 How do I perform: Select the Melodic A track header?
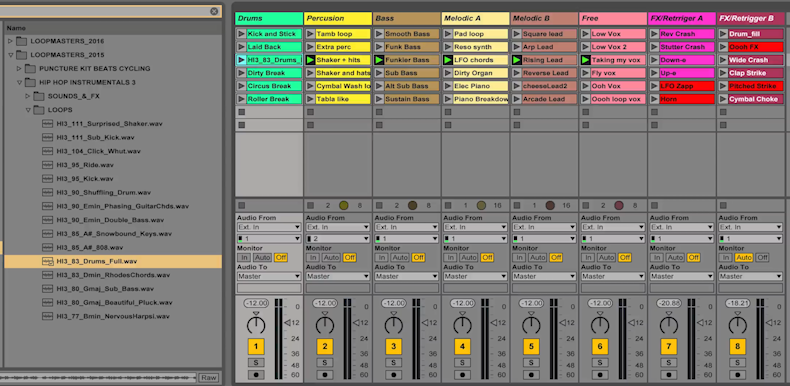coord(475,19)
